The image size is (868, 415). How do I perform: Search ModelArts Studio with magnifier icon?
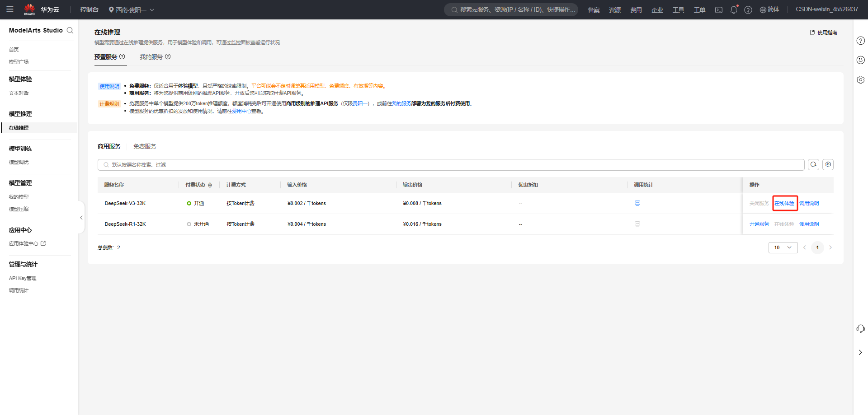coord(70,30)
